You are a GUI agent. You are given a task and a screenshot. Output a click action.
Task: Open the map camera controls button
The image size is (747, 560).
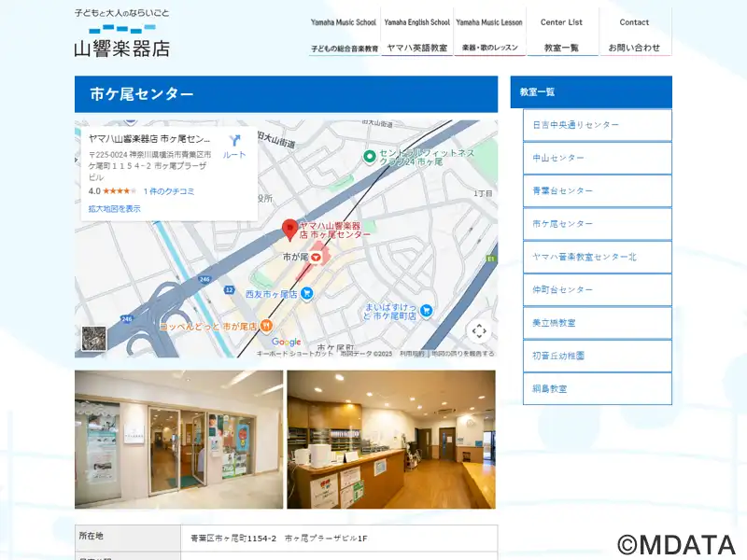[478, 330]
